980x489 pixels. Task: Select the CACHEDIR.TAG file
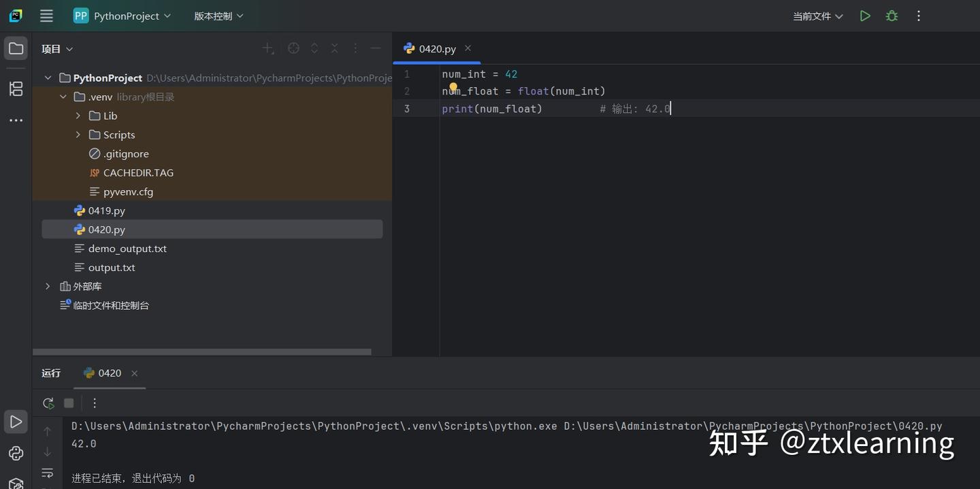coord(131,173)
